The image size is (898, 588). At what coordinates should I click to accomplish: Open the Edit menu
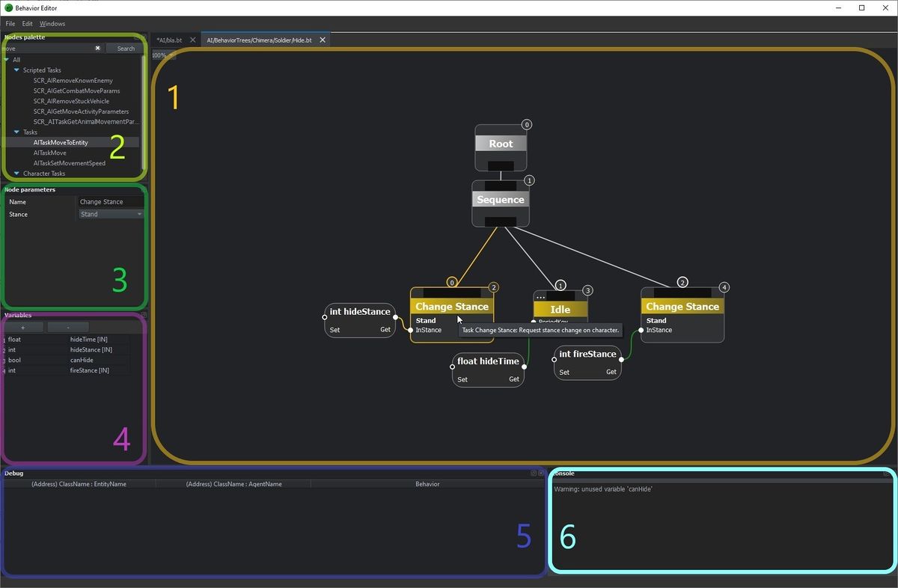pos(27,24)
